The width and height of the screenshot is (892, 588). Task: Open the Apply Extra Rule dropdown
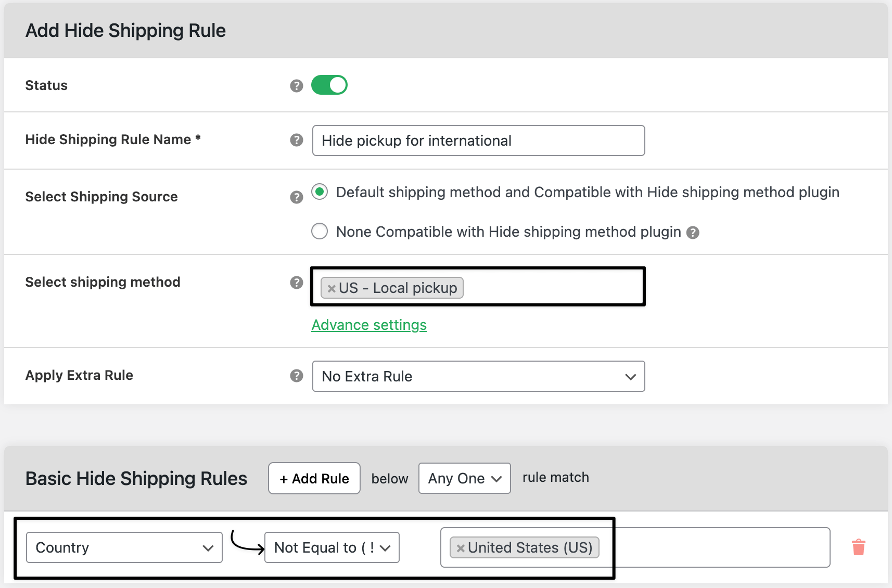click(x=478, y=376)
